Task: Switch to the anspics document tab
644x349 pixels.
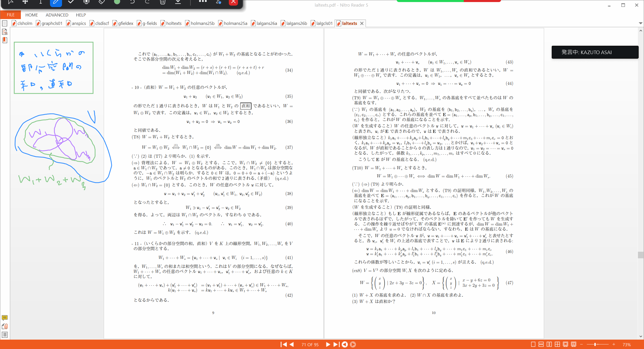Action: pos(76,23)
